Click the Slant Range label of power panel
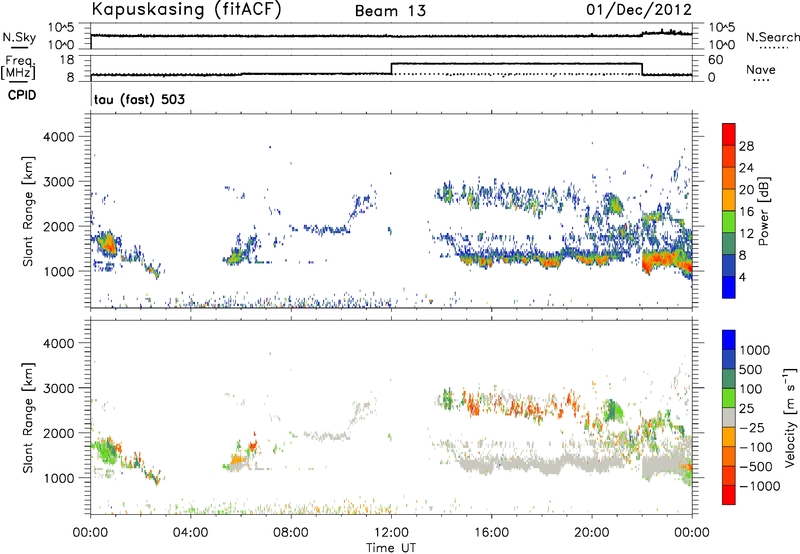The width and height of the screenshot is (800, 554). tap(28, 211)
